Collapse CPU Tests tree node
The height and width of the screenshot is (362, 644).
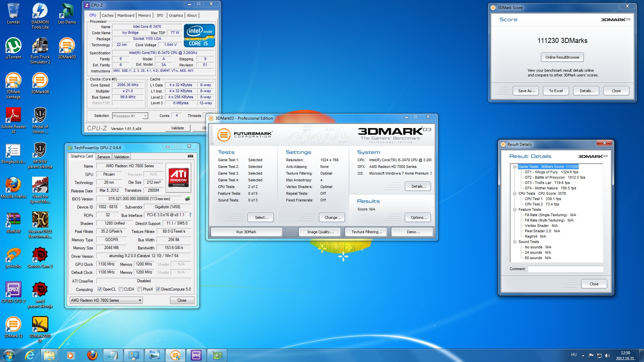515,193
